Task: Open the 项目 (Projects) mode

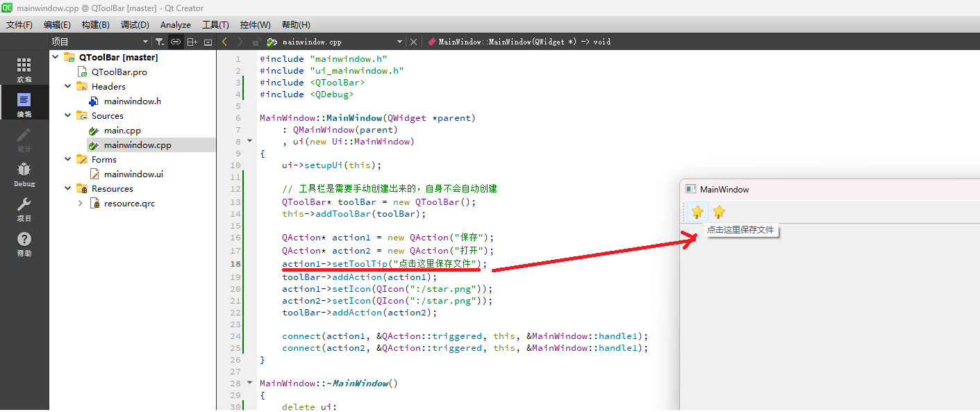Action: pos(24,208)
